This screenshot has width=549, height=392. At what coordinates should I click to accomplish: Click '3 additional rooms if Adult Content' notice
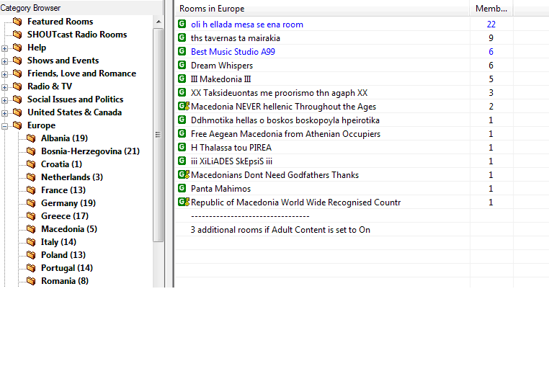280,230
